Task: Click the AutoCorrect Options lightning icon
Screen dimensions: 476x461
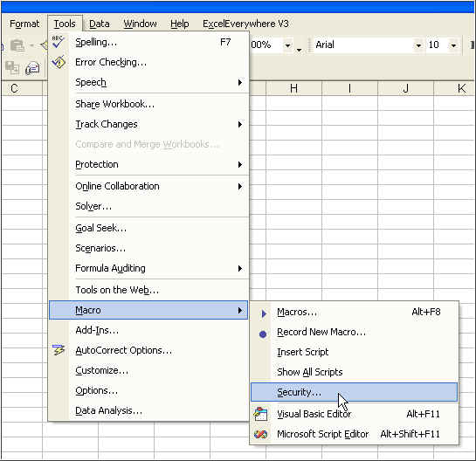Action: click(59, 350)
